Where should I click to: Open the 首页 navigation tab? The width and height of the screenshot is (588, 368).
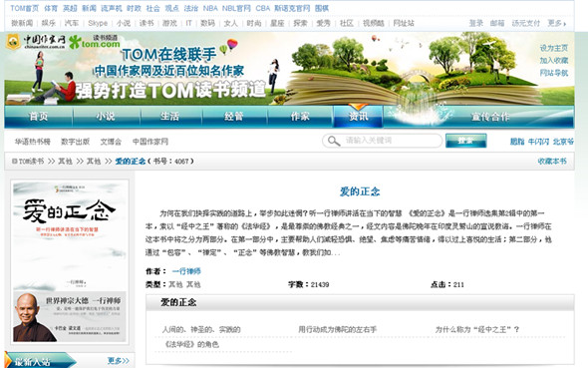pyautogui.click(x=39, y=117)
